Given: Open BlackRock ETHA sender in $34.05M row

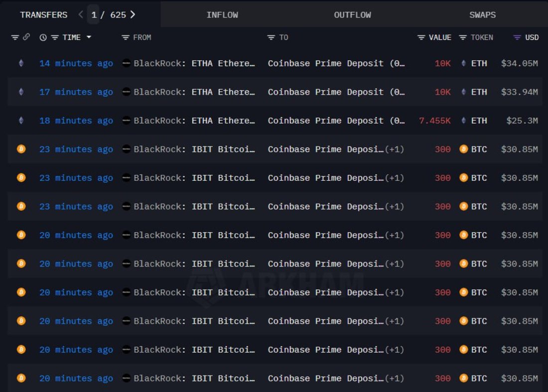Looking at the screenshot, I should point(194,64).
